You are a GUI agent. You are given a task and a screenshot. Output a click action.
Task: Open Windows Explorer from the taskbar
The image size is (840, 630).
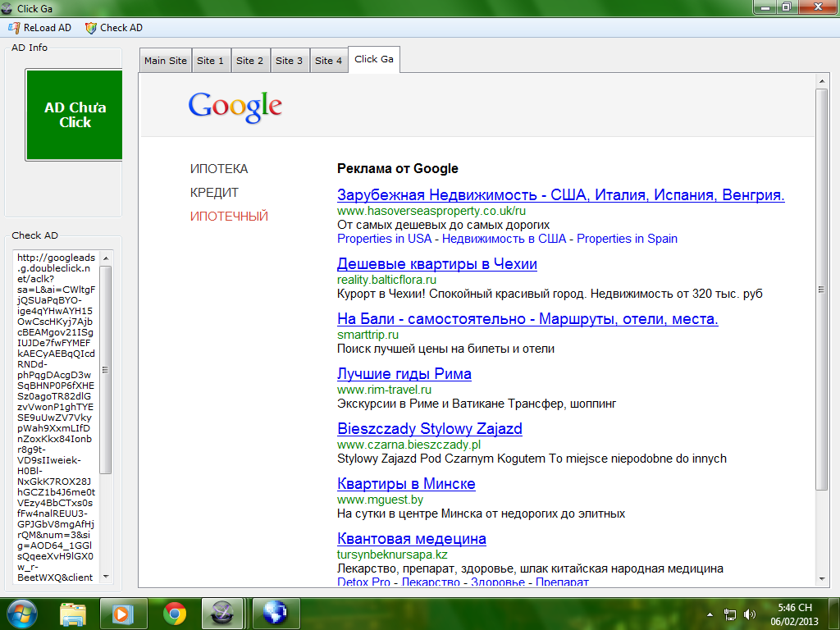73,614
